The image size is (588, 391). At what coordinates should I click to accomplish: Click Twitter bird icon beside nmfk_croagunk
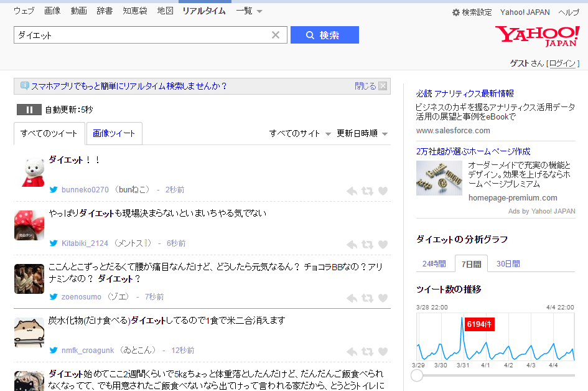pyautogui.click(x=54, y=351)
